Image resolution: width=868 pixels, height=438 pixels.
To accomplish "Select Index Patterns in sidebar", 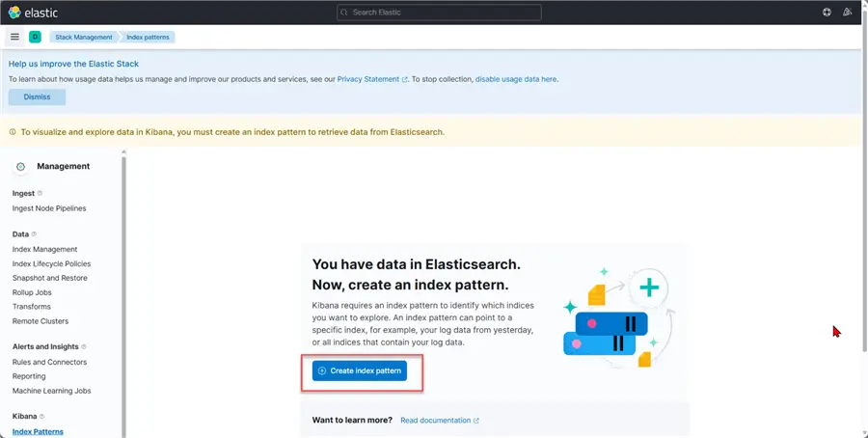I will [38, 431].
